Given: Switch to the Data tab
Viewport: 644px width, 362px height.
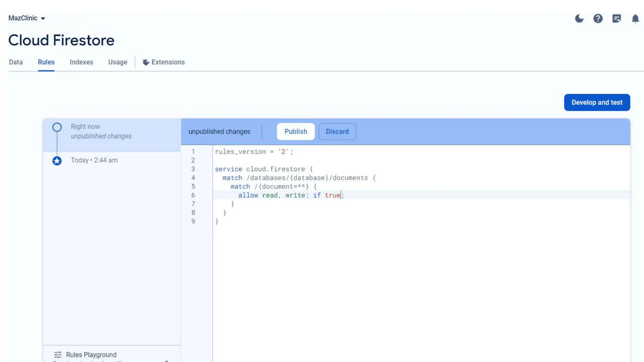Looking at the screenshot, I should point(16,62).
